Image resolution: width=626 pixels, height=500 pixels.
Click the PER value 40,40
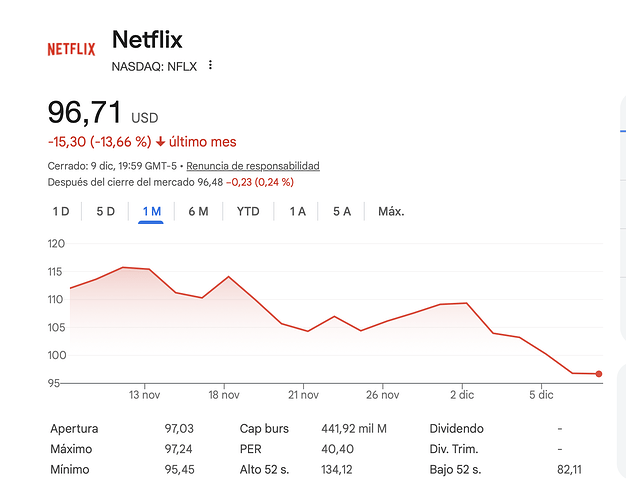click(x=337, y=449)
